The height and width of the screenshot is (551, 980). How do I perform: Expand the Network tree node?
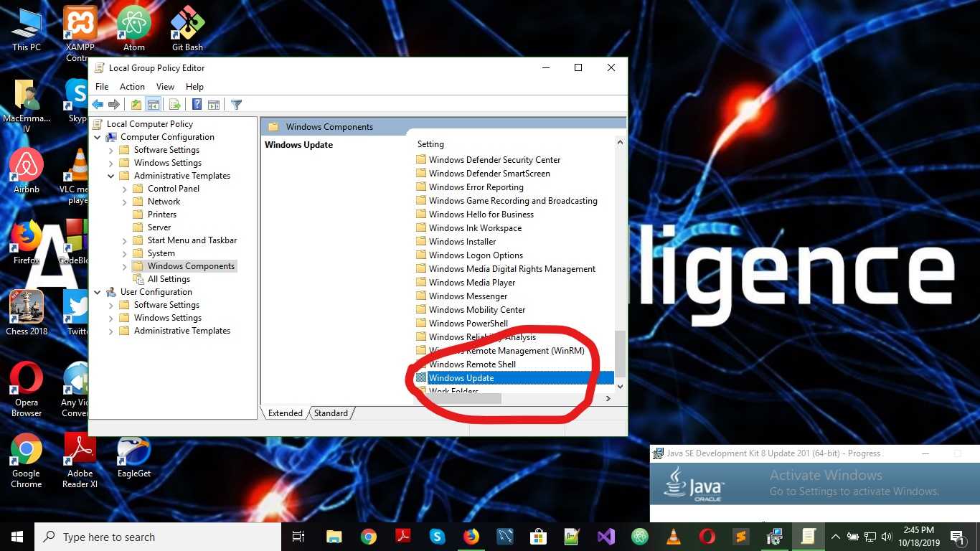tap(125, 202)
